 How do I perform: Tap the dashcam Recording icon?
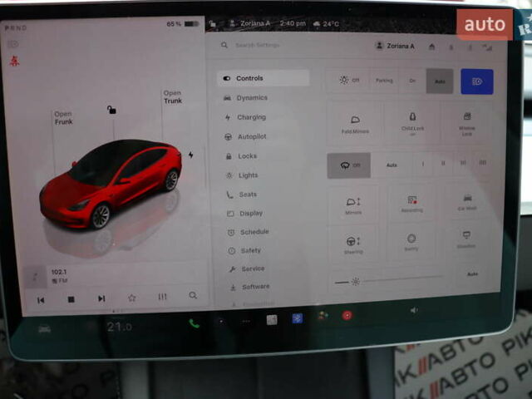click(412, 199)
